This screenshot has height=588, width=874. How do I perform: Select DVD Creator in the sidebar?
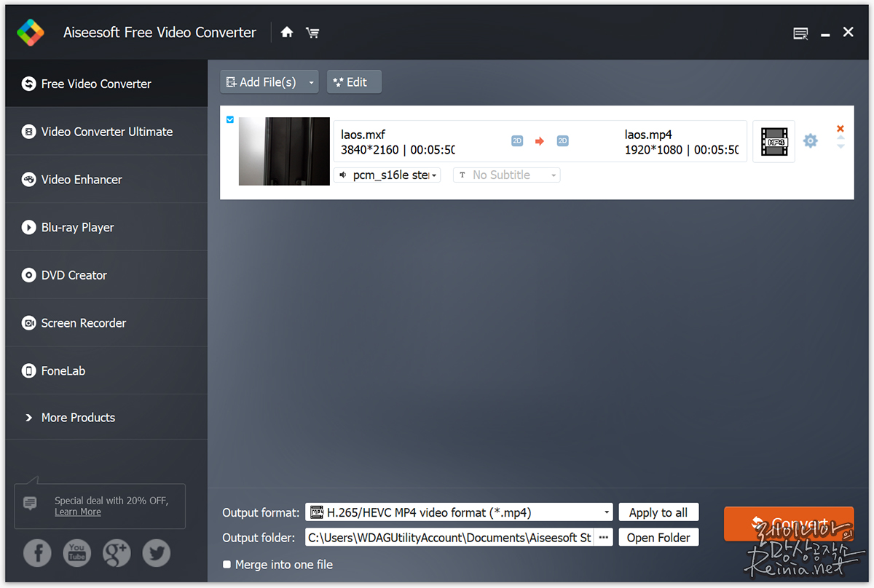click(106, 275)
